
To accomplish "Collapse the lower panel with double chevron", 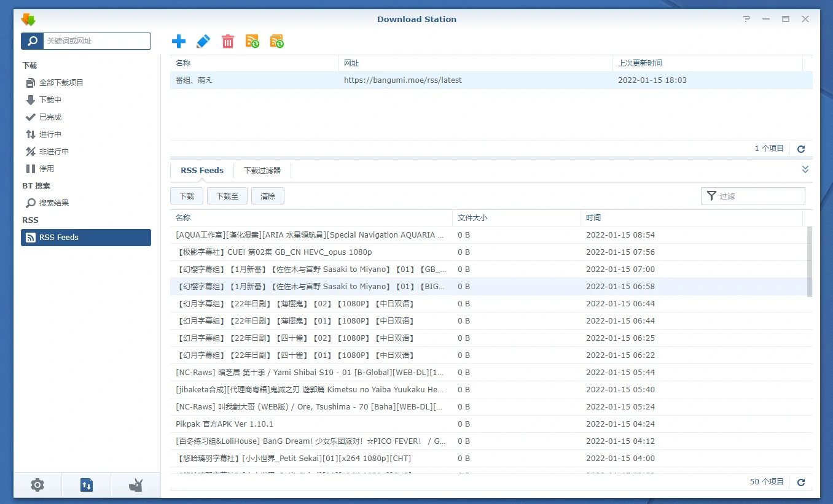I will (805, 169).
